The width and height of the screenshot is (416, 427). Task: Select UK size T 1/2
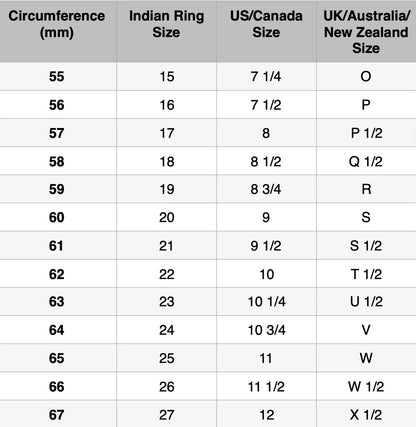[x=366, y=274]
